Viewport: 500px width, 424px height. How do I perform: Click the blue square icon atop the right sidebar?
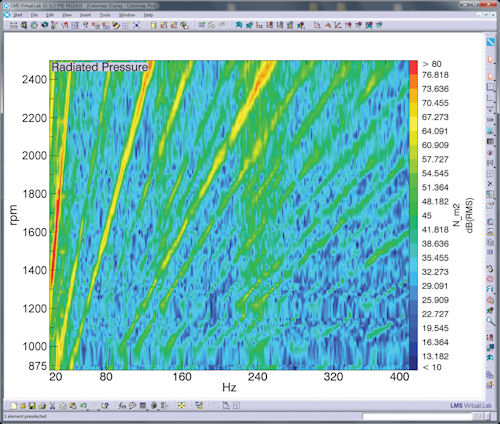point(490,42)
